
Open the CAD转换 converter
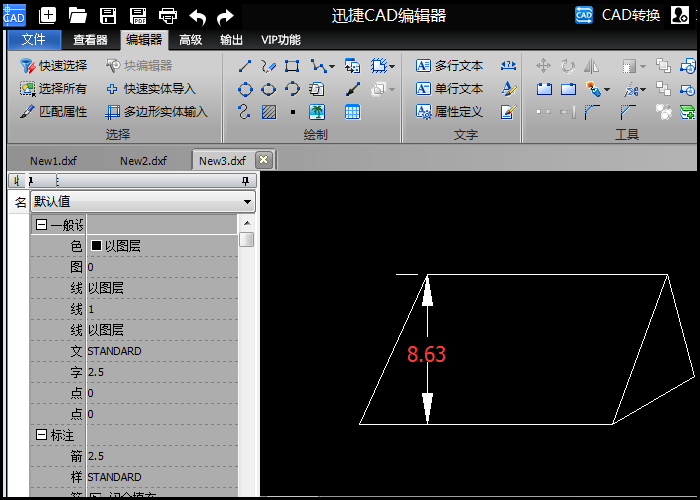617,16
